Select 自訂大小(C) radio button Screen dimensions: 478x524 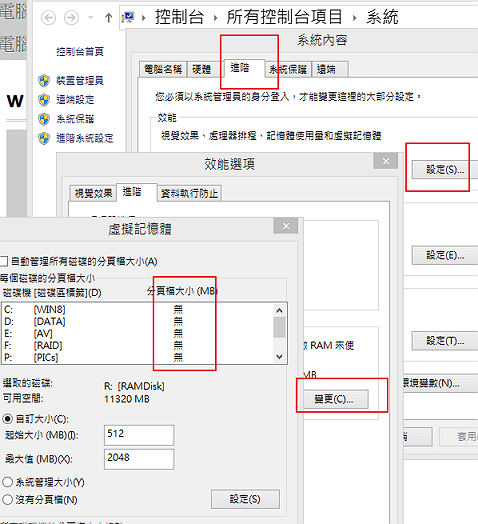tap(7, 419)
